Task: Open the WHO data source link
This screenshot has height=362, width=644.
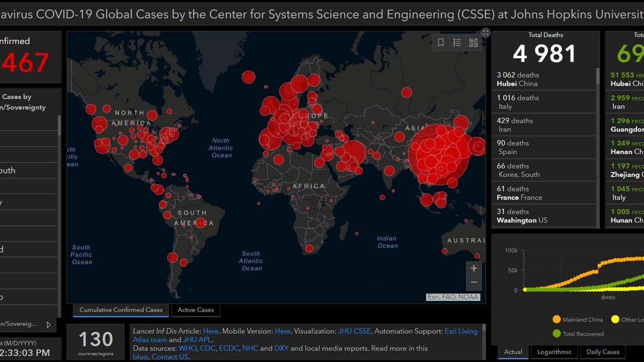Action: (187, 348)
